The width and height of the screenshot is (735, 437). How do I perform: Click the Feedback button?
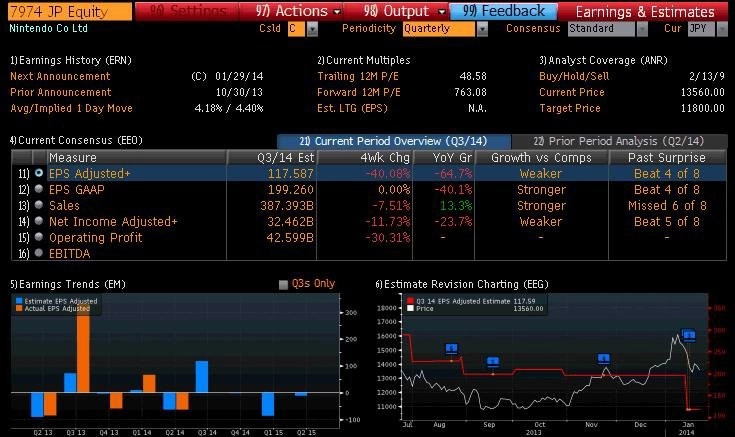(x=504, y=11)
